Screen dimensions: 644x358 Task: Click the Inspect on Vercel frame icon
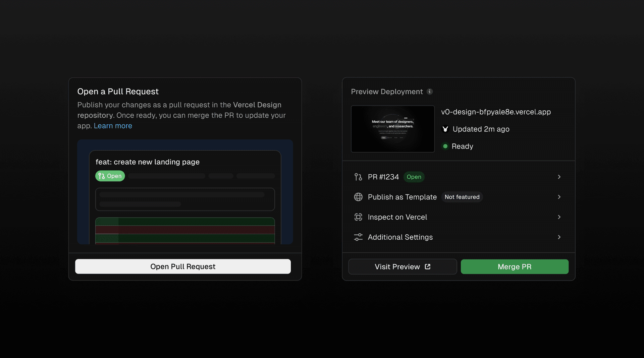pos(358,217)
